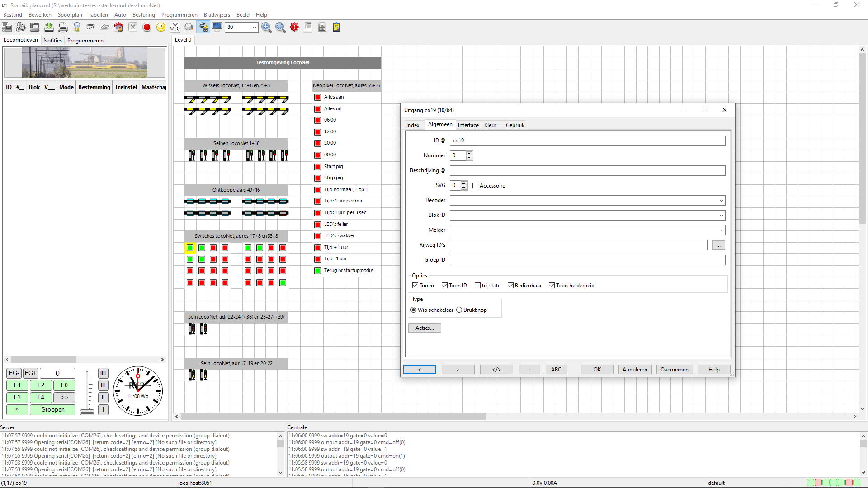Screen dimensions: 868x488
Task: Click the locomotive speed slider handle
Action: tap(87, 412)
